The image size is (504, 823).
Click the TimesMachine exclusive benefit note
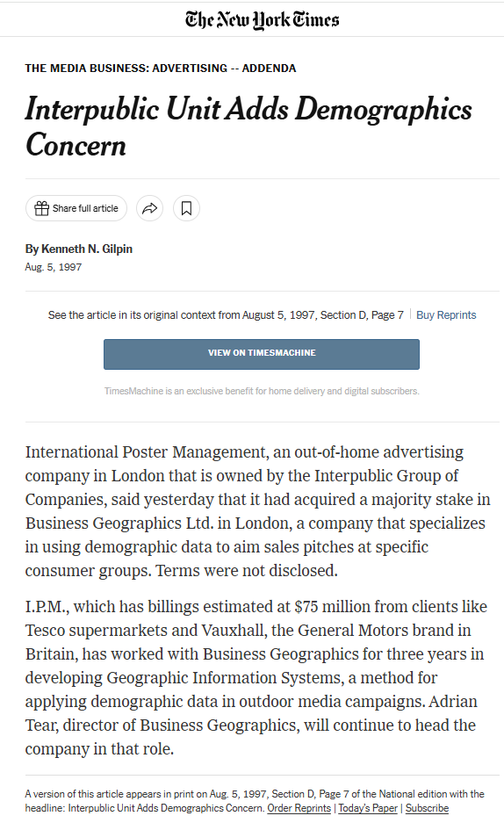pyautogui.click(x=262, y=391)
